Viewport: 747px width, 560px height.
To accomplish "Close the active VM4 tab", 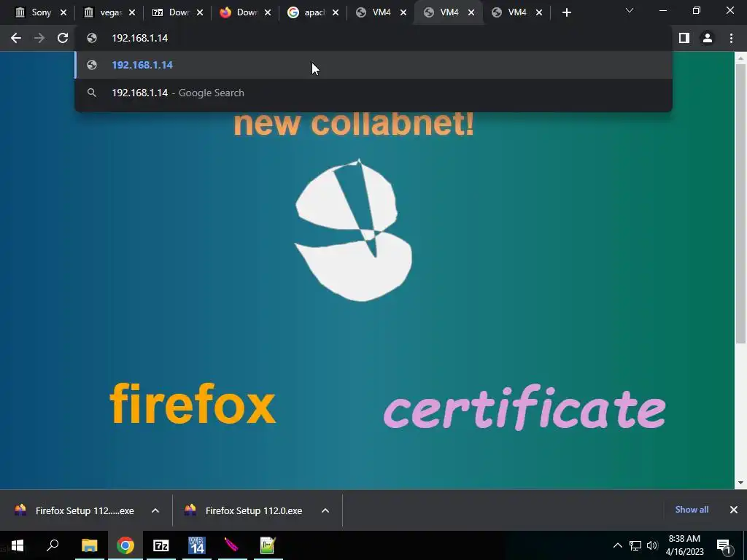I will [471, 13].
